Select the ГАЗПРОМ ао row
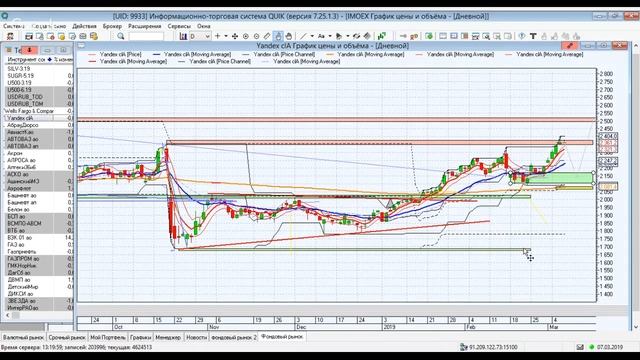 pyautogui.click(x=38, y=259)
